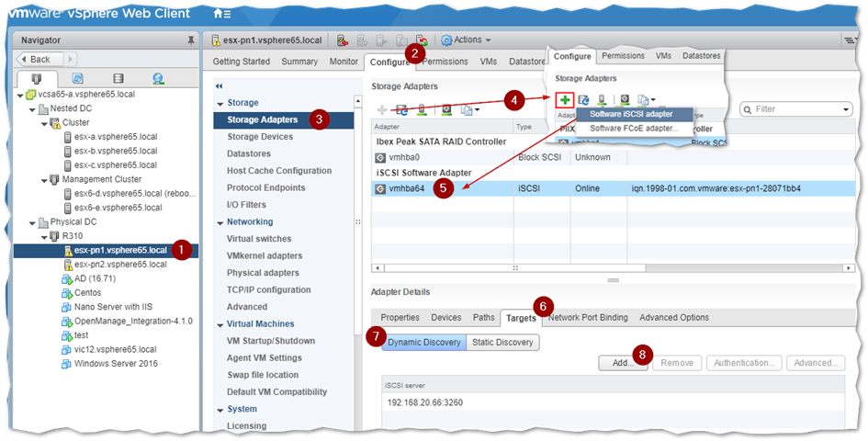This screenshot has height=441, width=868.
Task: Click vmhba64 adapter row icon
Action: pos(380,188)
